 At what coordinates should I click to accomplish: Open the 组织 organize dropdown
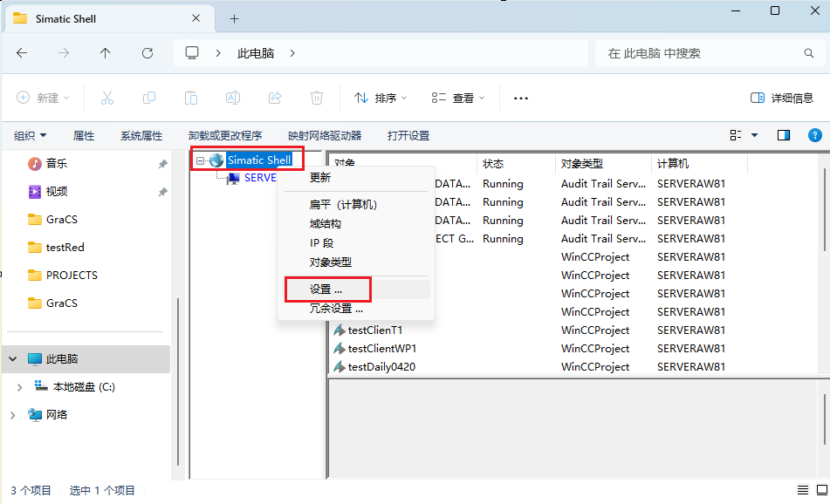pos(30,136)
